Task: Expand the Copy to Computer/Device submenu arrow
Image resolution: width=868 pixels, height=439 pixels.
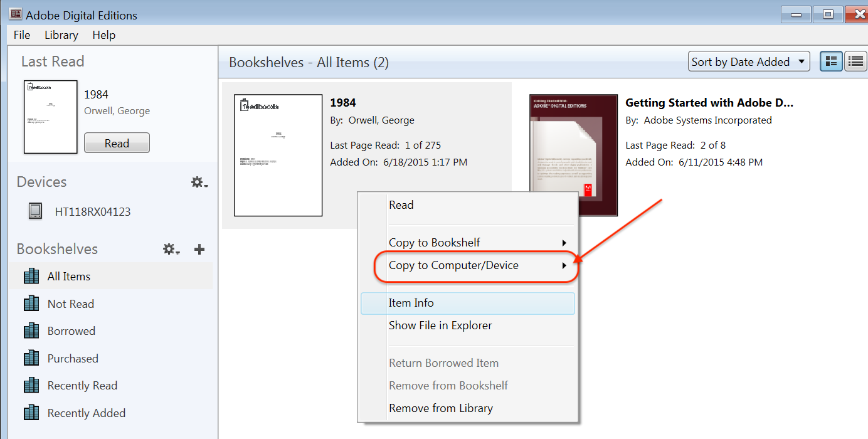Action: pyautogui.click(x=564, y=266)
